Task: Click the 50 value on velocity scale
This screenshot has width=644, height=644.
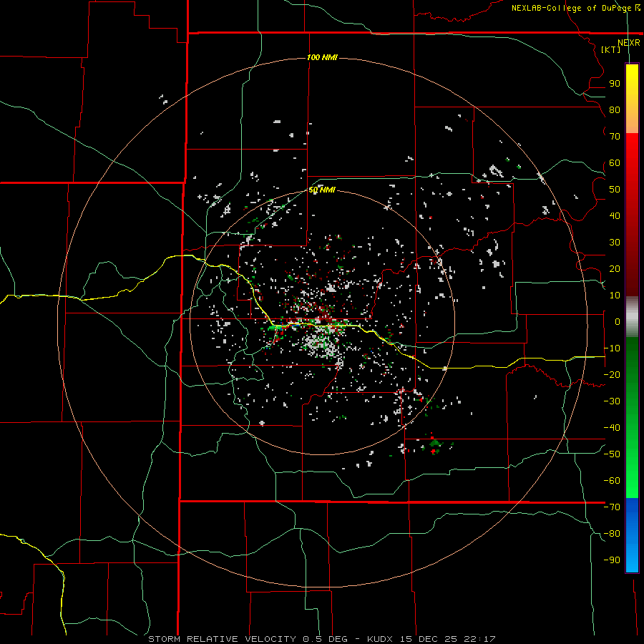Action: coord(615,190)
